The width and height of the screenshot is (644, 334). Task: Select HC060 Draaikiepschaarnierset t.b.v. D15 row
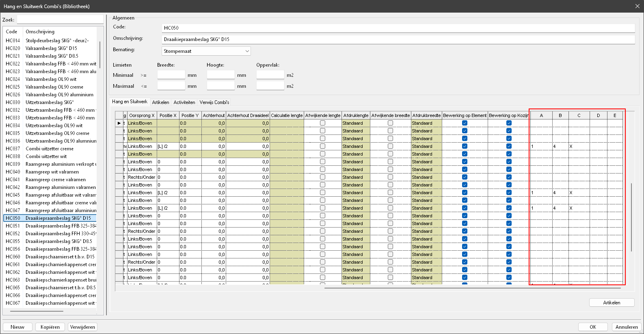(50, 257)
